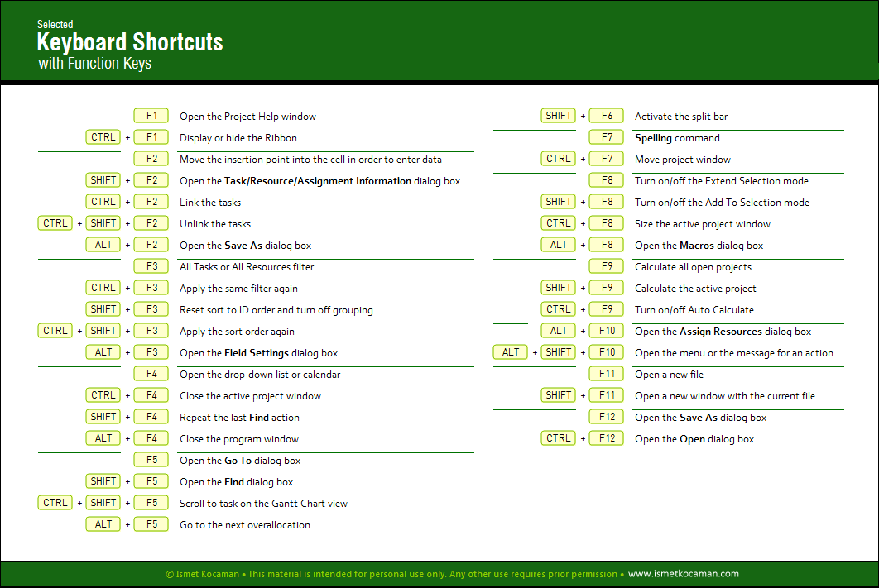Click the '© Ismet Kocaman' copyright text in the footer
This screenshot has width=879, height=588.
pos(204,574)
